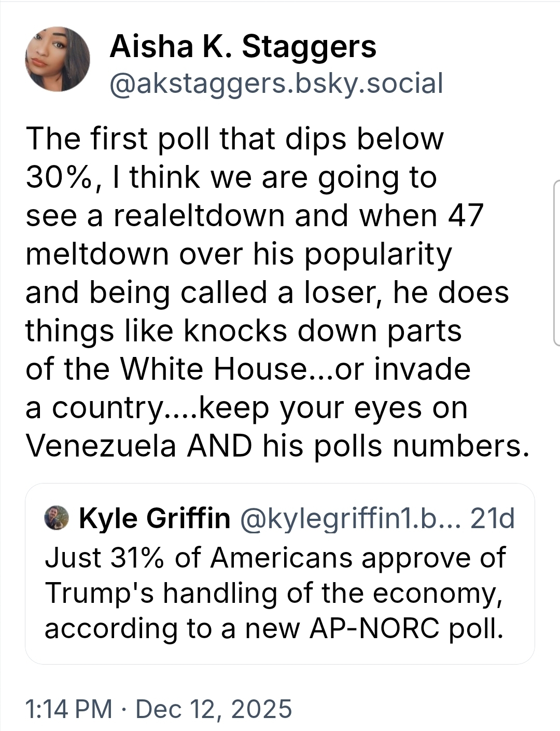Open the @akstaggers.bsky.social handle

click(x=276, y=84)
